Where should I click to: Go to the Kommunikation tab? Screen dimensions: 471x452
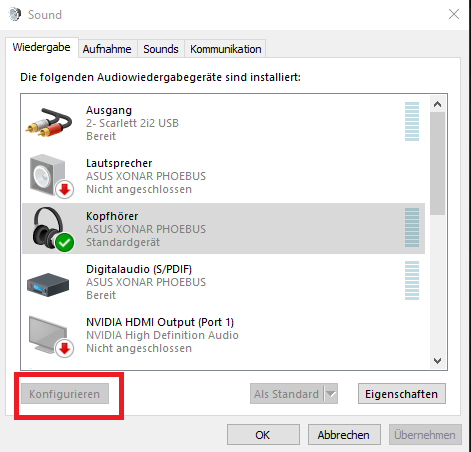pyautogui.click(x=225, y=49)
